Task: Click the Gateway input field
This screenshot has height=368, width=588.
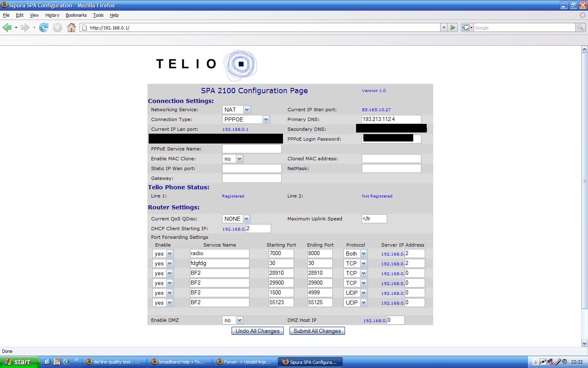Action: click(x=252, y=178)
